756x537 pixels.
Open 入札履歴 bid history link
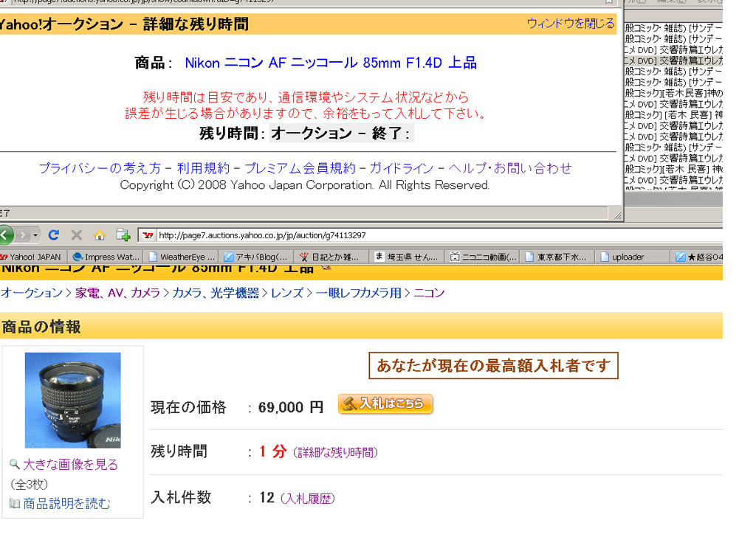[308, 499]
